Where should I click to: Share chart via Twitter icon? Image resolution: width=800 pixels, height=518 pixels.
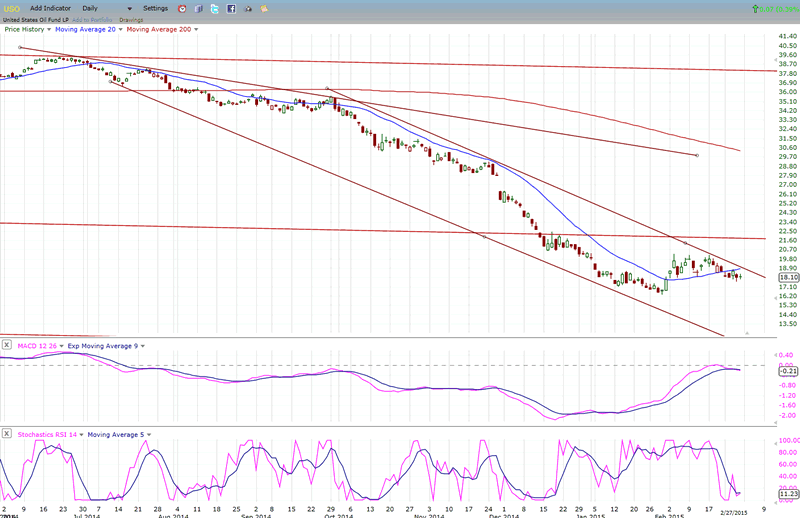[215, 8]
